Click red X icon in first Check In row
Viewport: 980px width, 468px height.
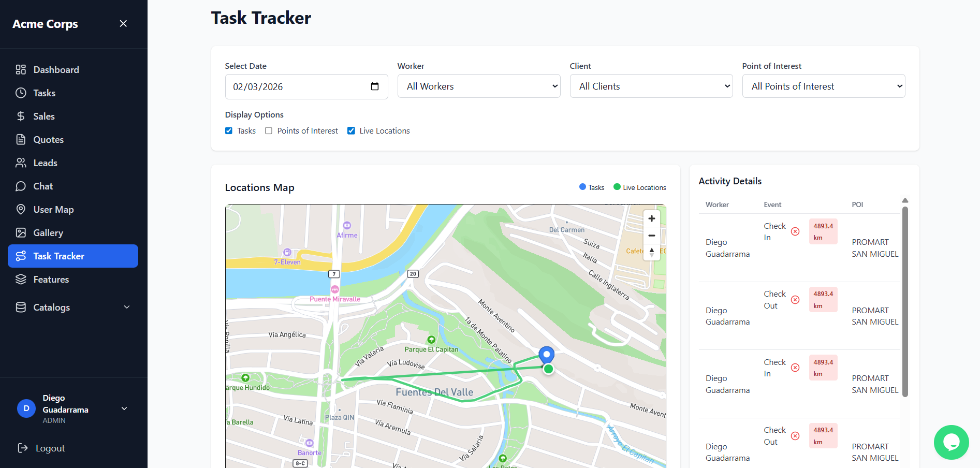(x=795, y=231)
